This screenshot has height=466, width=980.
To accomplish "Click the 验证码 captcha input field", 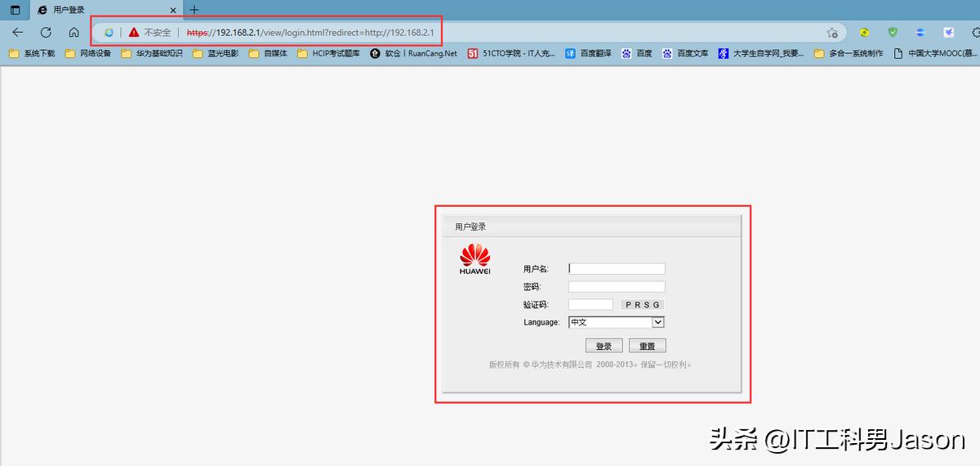I will [x=590, y=305].
